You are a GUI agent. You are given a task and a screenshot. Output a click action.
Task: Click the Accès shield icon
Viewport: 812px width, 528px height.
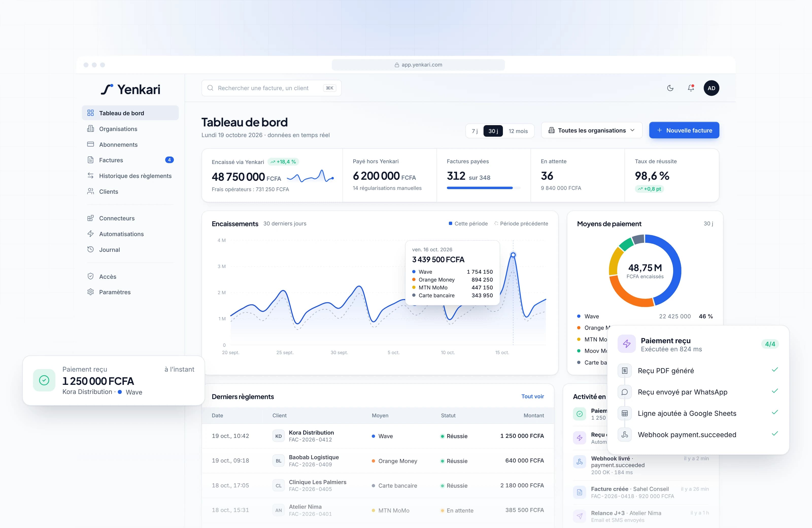90,276
